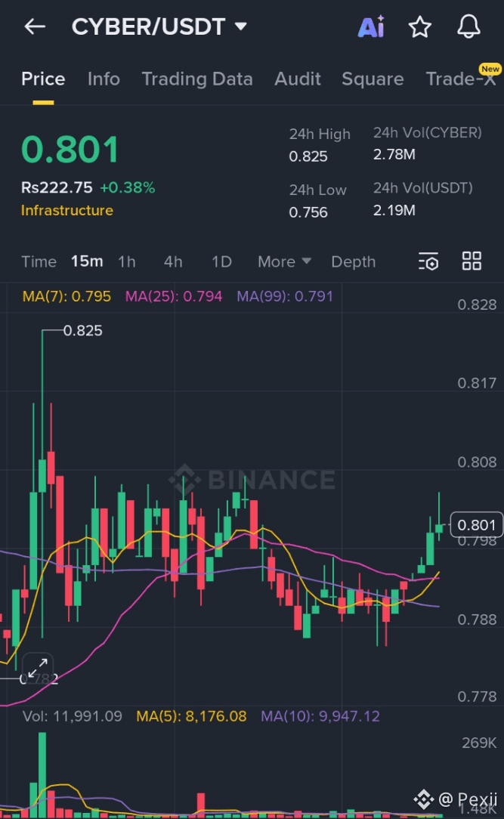Tap the tallest green volume bar
This screenshot has width=504, height=819.
42,774
